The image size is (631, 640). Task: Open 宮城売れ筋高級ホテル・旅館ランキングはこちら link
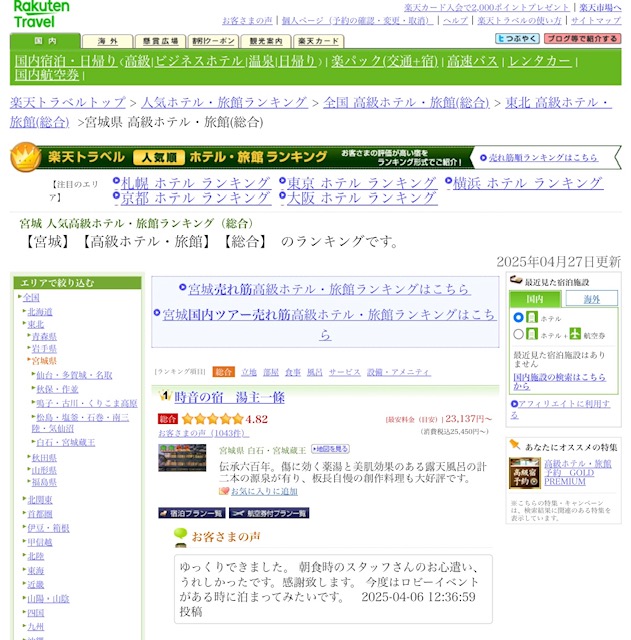329,289
